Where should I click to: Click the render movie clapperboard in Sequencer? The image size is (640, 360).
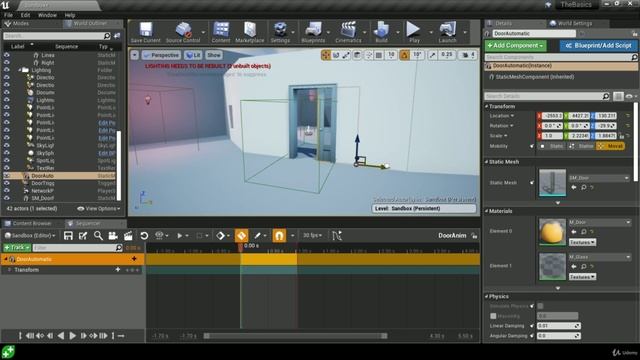(x=128, y=236)
